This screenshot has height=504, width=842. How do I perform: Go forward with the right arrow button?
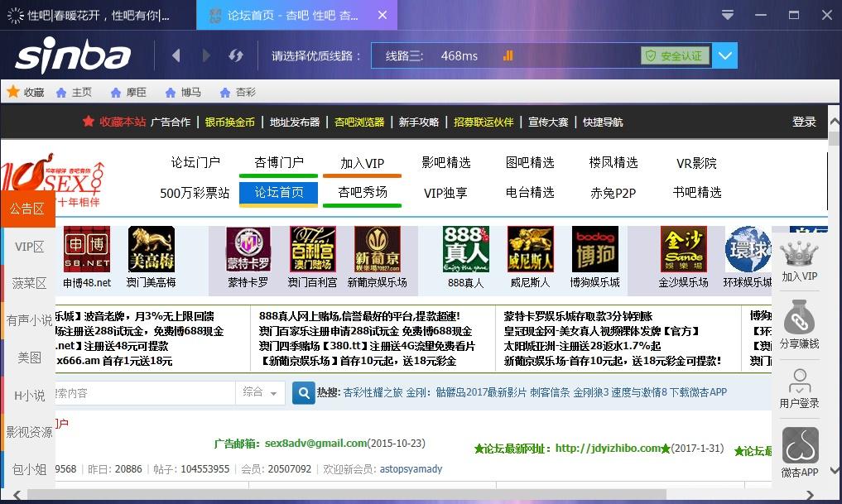205,55
